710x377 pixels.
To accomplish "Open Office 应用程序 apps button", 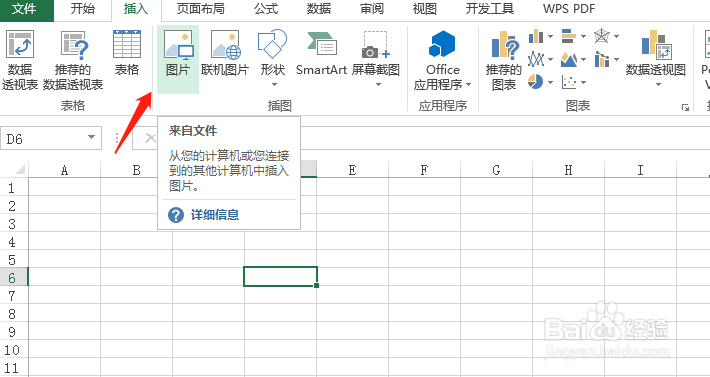I will 442,60.
